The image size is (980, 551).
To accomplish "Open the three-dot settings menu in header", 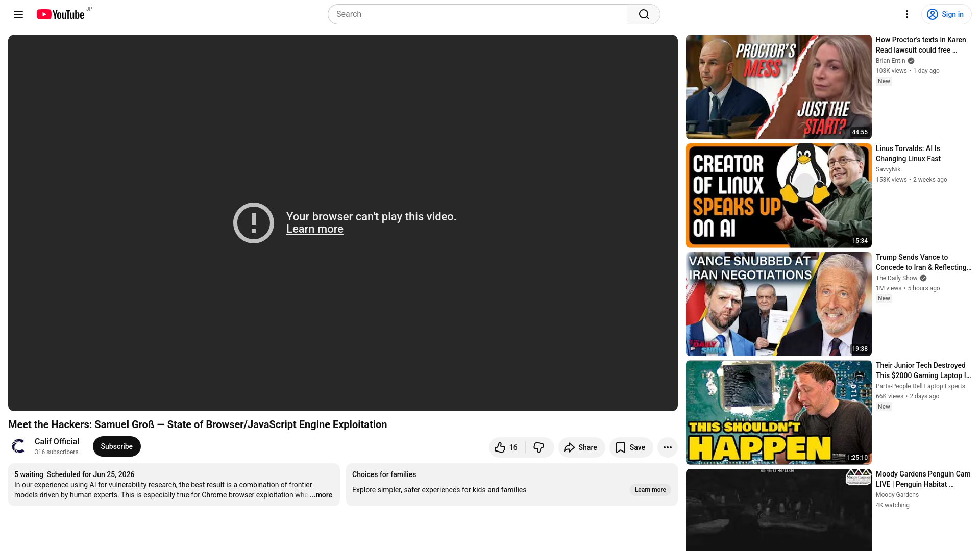I will point(907,14).
